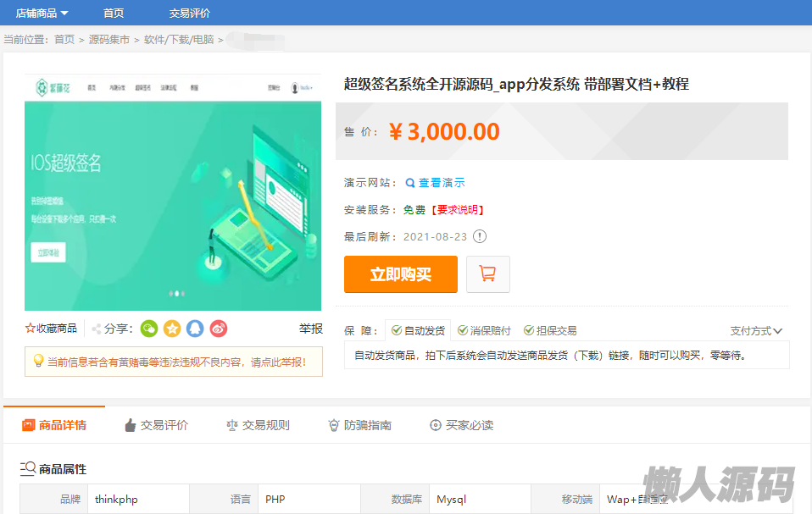This screenshot has width=812, height=514.
Task: Open the 买家必读 tab
Action: [x=462, y=425]
